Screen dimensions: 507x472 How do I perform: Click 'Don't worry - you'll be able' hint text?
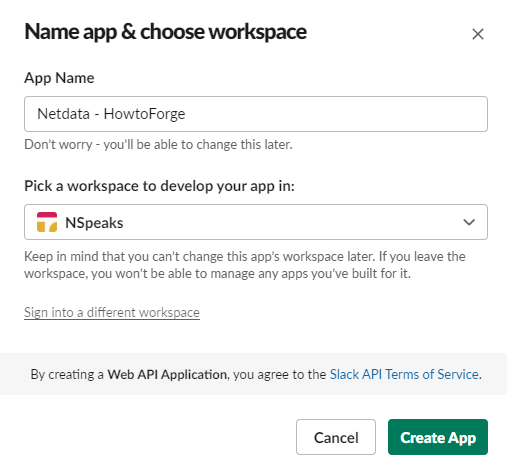(158, 144)
